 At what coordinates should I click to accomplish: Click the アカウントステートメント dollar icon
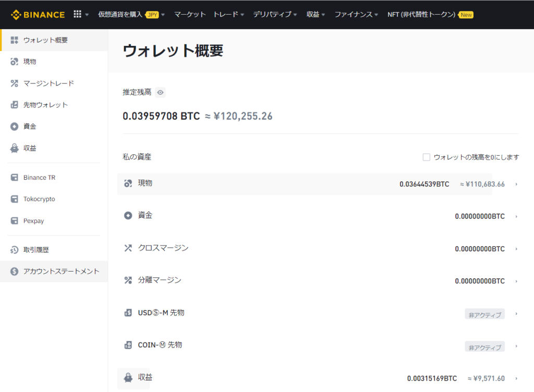(x=15, y=272)
